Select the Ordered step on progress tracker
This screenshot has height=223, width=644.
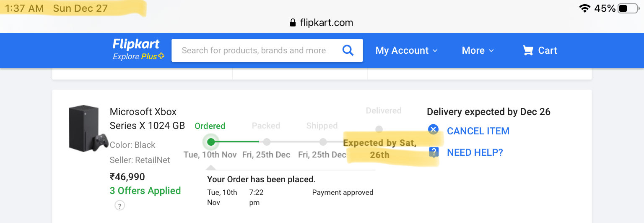click(x=211, y=142)
